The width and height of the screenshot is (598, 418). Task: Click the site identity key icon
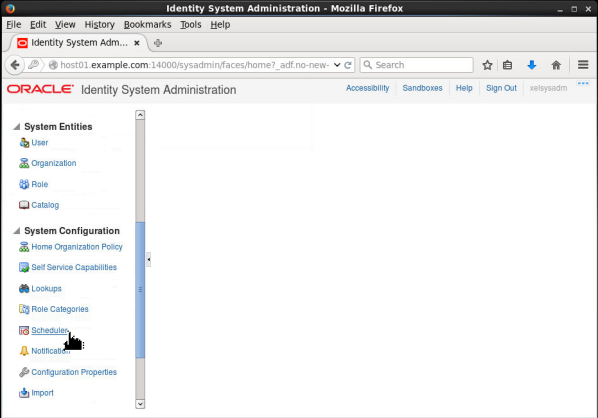pyautogui.click(x=34, y=64)
